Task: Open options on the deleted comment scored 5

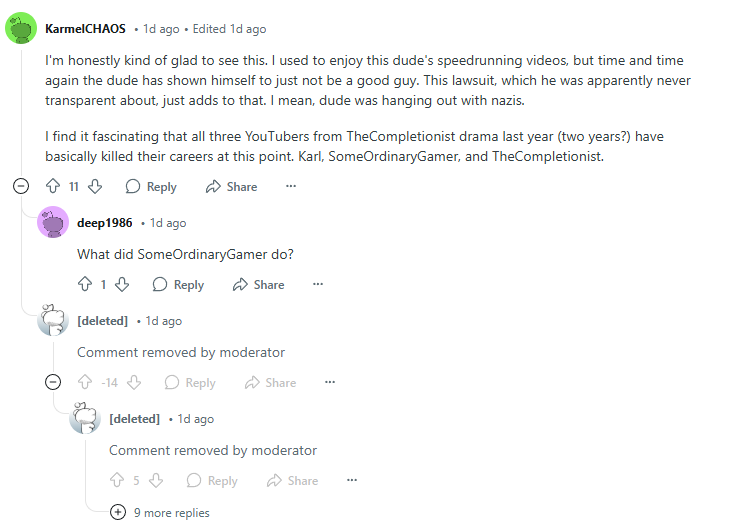Action: [x=352, y=480]
